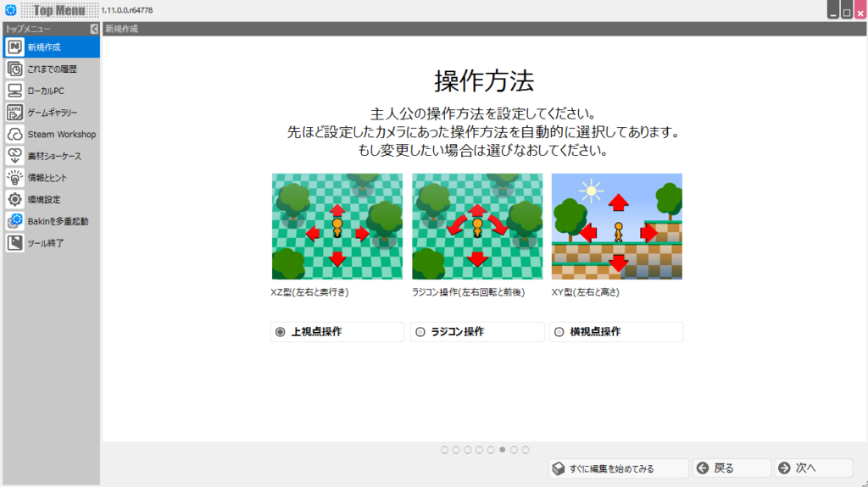The width and height of the screenshot is (868, 487).
Task: Click the XY型 side-view preview image
Action: [x=616, y=226]
